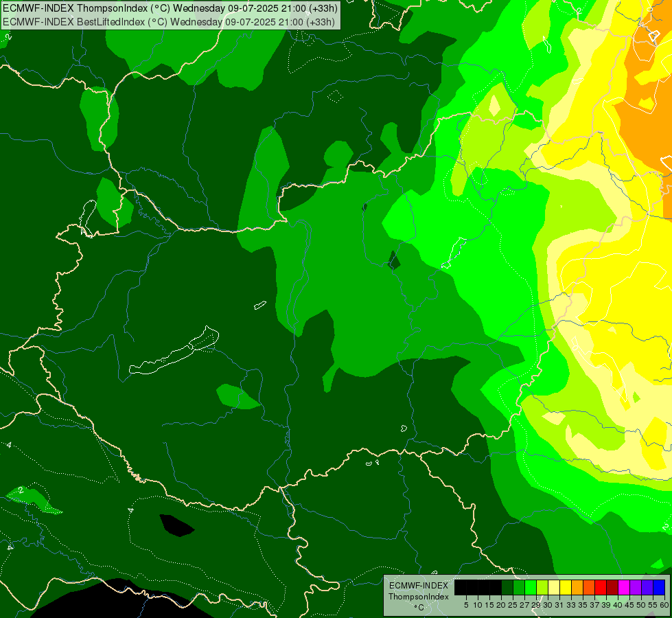Click the ThompsonIndex title line at top
The image size is (672, 618).
point(170,8)
